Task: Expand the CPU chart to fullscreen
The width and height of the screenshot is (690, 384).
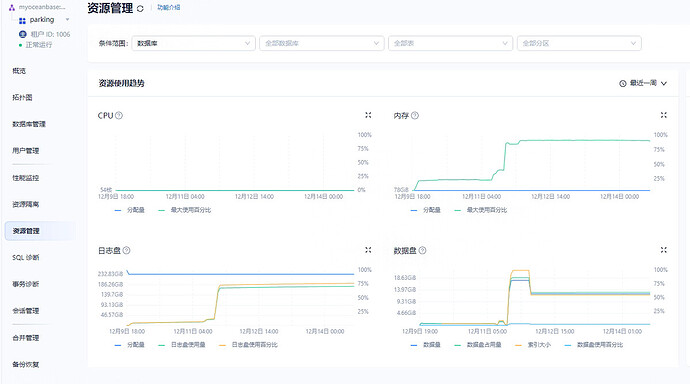Action: (368, 115)
